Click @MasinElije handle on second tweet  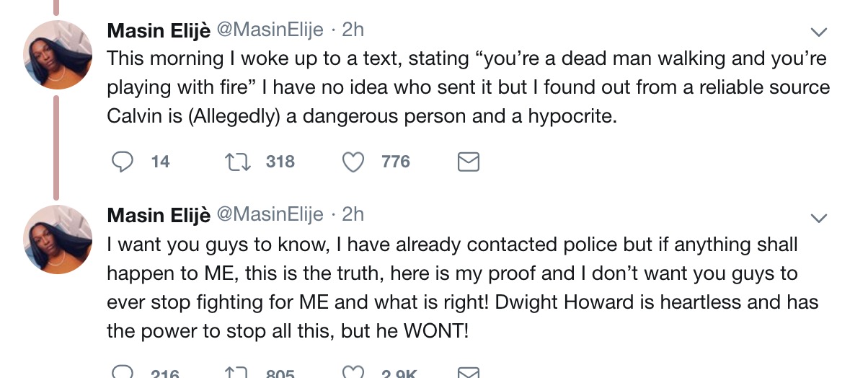[x=270, y=215]
